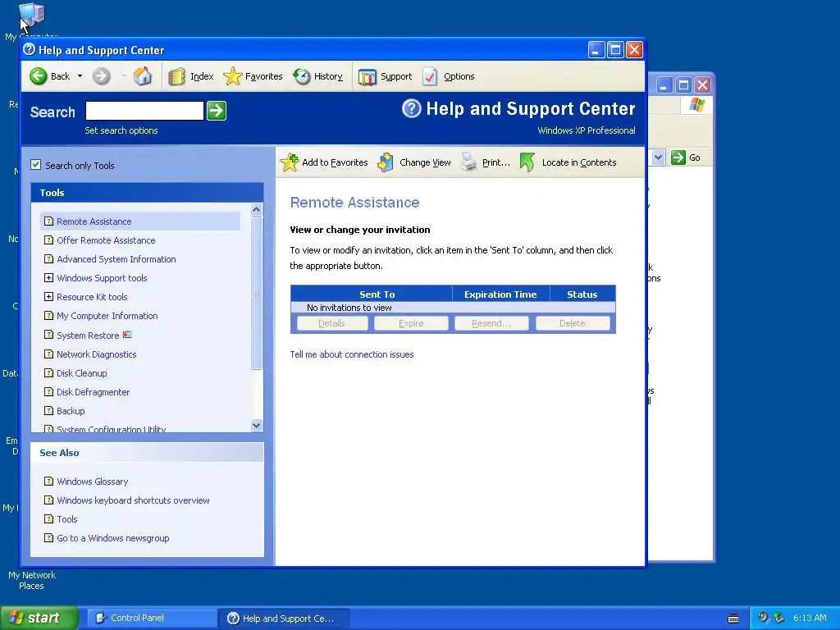The width and height of the screenshot is (840, 630).
Task: Click the taskbar clock 6:13 AM
Action: tap(810, 618)
